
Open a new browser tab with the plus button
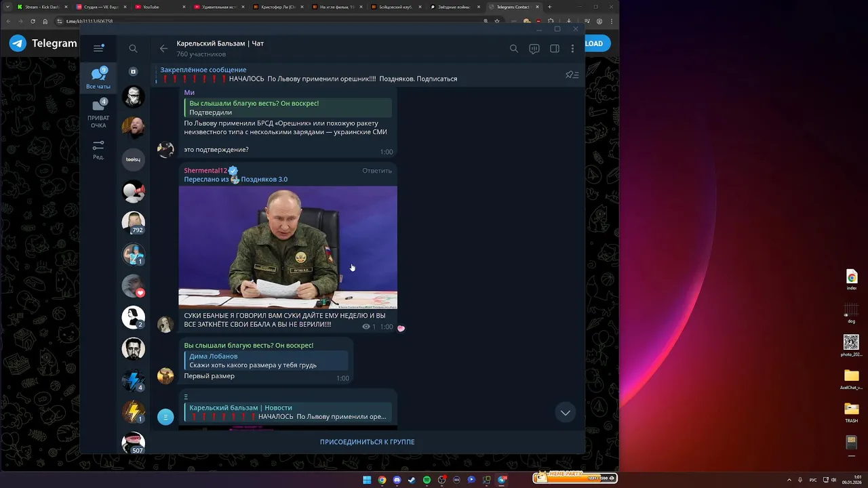(550, 7)
